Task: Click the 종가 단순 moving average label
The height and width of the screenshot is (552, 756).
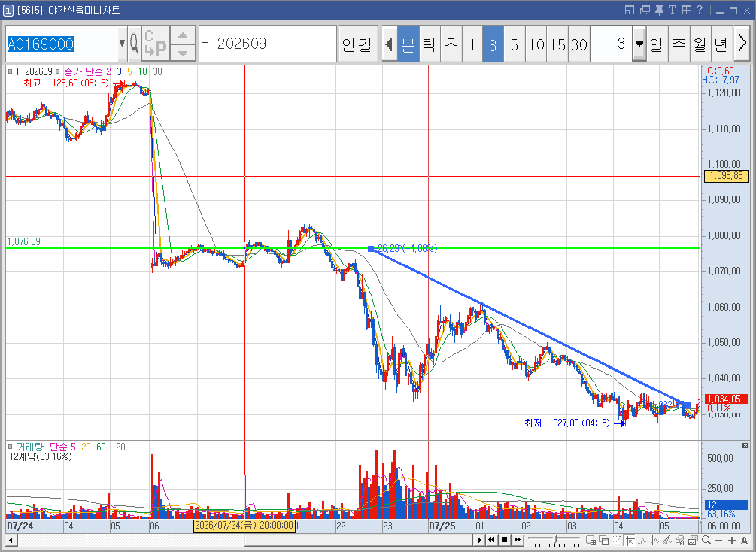Action: tap(84, 72)
